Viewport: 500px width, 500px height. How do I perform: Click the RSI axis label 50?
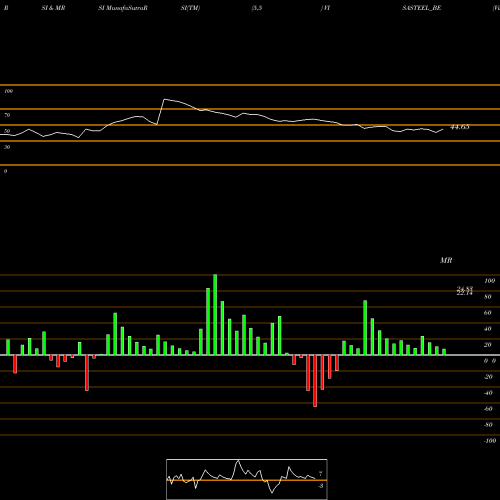click(7, 131)
